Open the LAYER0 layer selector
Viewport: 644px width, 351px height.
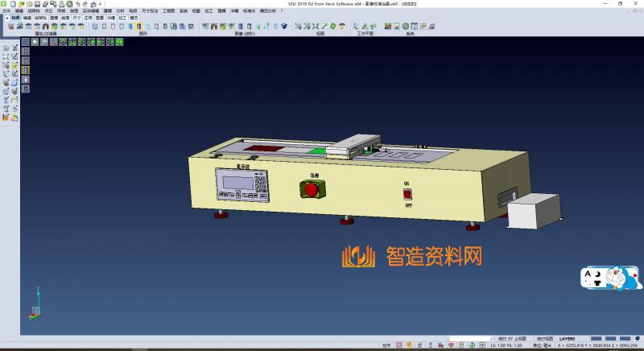568,338
